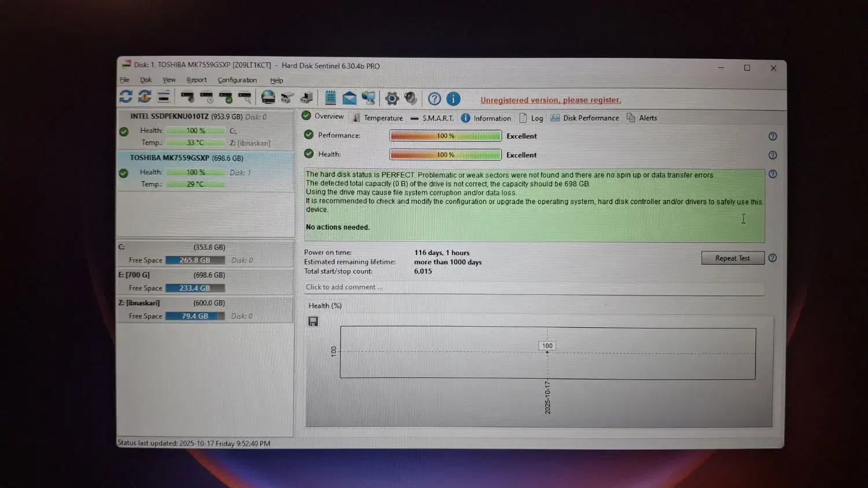Click the E: free space 233.4 GB bar
Image resolution: width=868 pixels, height=488 pixels.
point(195,288)
